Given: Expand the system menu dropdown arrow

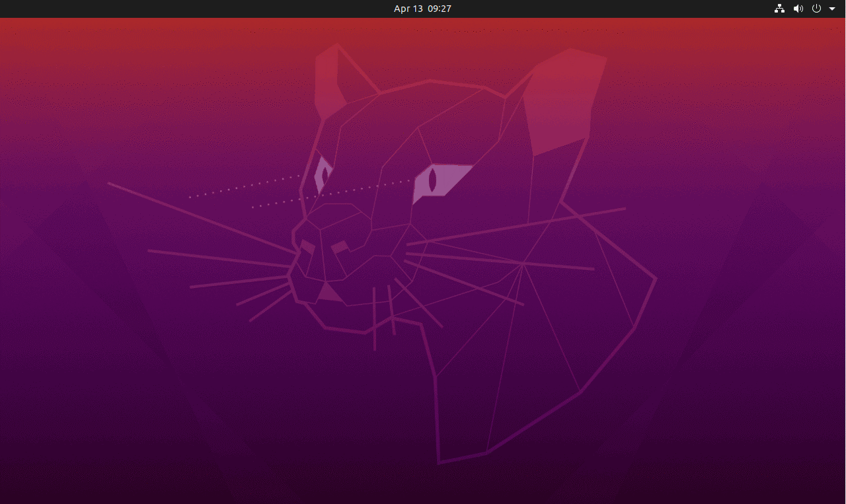Looking at the screenshot, I should [x=832, y=9].
